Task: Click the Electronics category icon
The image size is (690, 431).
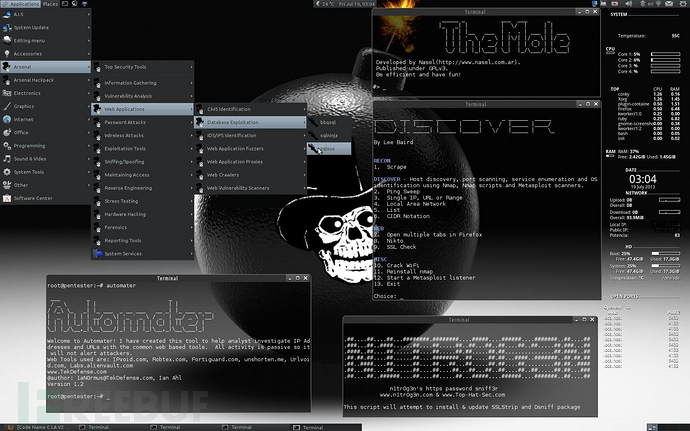Action: [7, 93]
